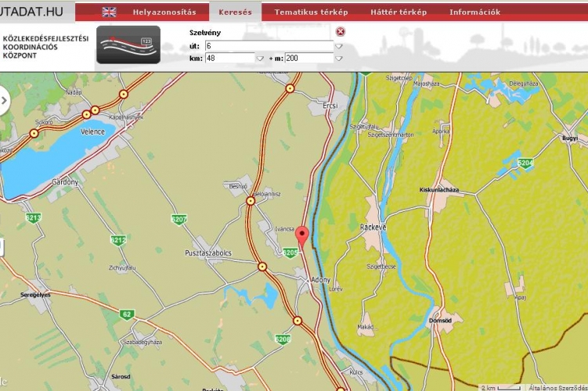Open the Helyazonosítás tab
Image resolution: width=588 pixels, height=391 pixels.
coord(164,13)
